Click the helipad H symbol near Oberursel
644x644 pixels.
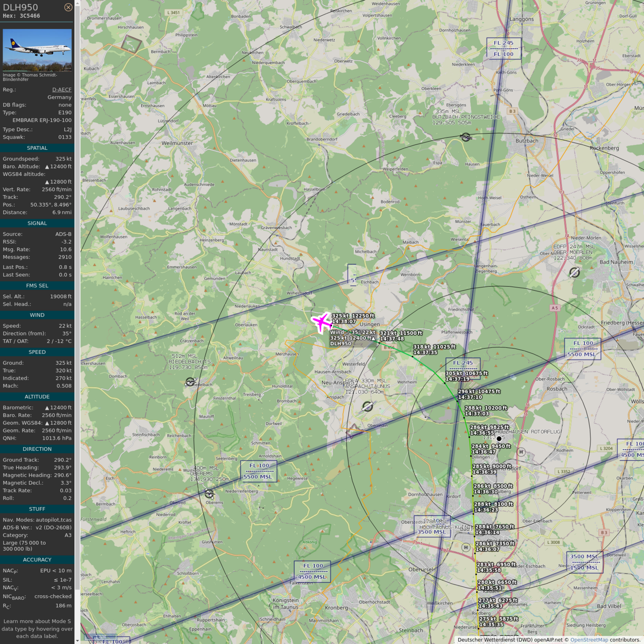[x=466, y=547]
